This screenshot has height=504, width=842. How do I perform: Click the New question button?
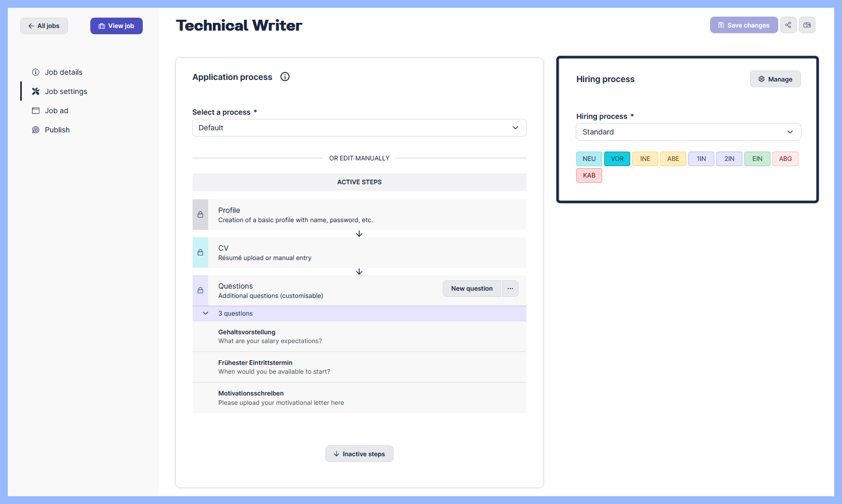pos(471,288)
